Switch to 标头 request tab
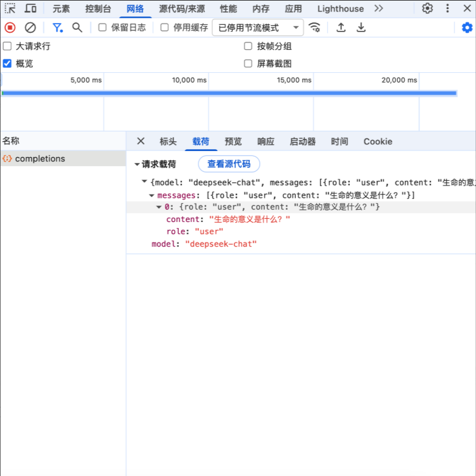Viewport: 476px width, 476px height. pyautogui.click(x=168, y=141)
